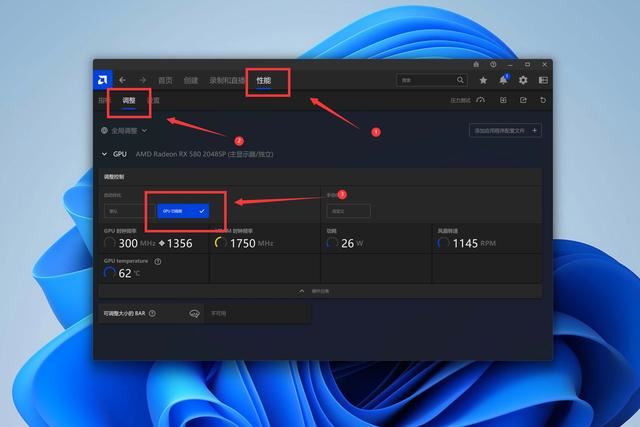Collapse the metrics panel with the up chevron
640x427 pixels.
pyautogui.click(x=301, y=290)
